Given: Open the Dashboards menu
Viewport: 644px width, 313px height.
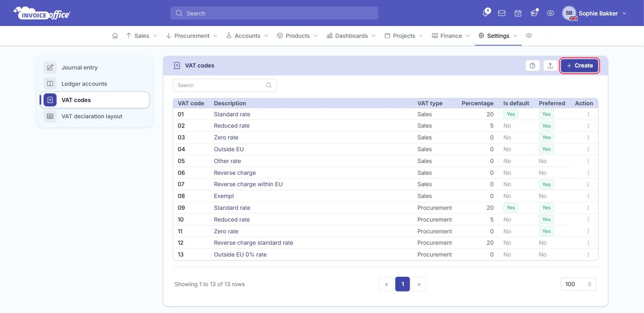Looking at the screenshot, I should tap(351, 36).
